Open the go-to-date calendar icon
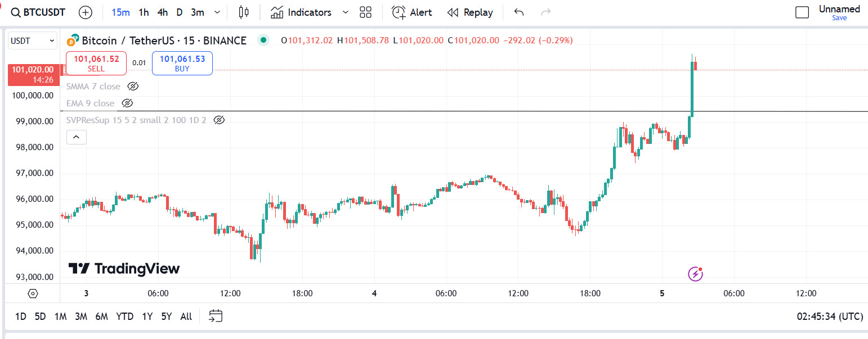 (x=216, y=316)
